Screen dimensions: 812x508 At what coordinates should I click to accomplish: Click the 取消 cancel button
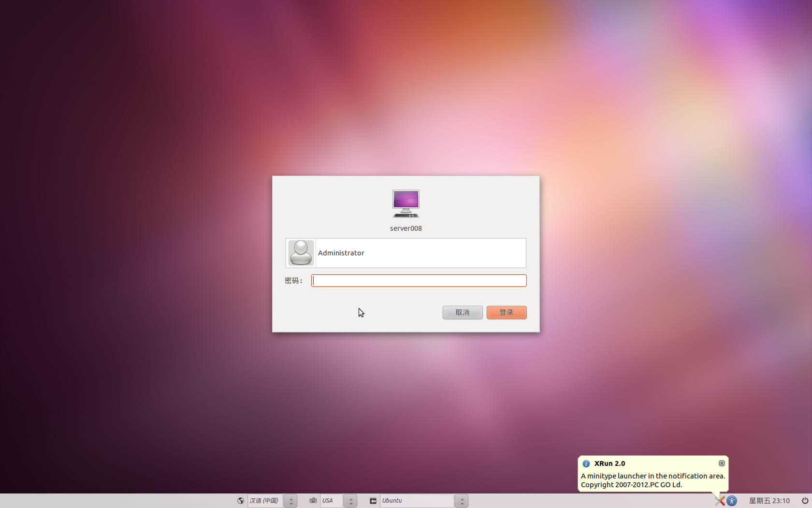point(463,313)
